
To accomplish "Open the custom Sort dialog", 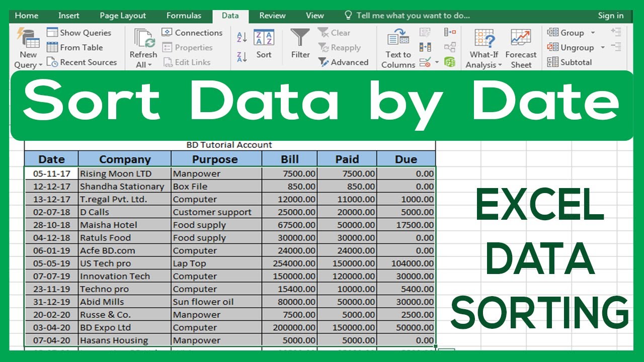I will tap(264, 45).
